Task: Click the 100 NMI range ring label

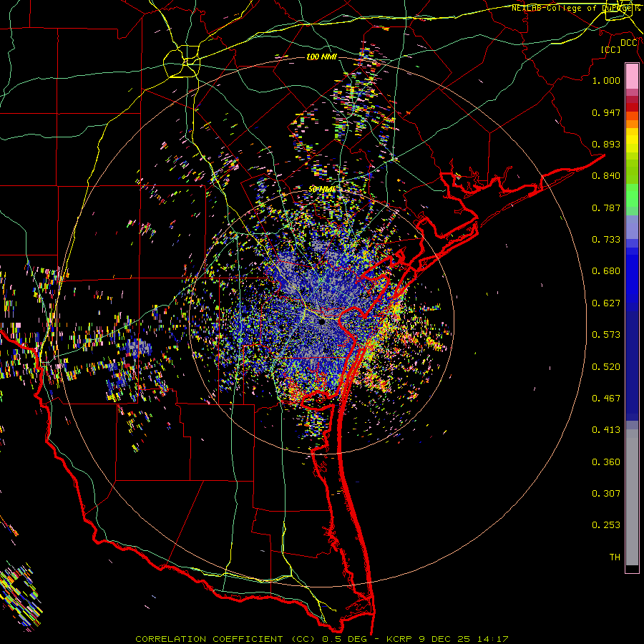Action: tap(321, 57)
